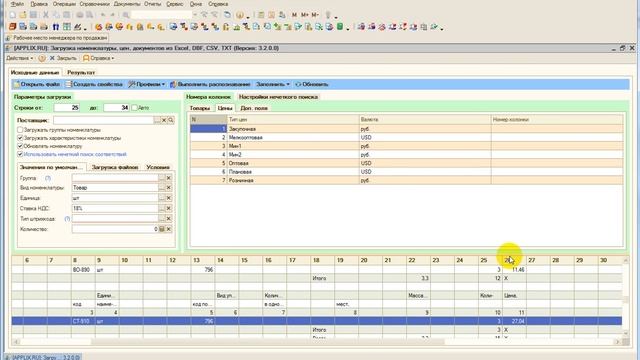This screenshot has width=640, height=360.
Task: Toggle Использовать нечеткий поиск соответствий
Action: click(20, 154)
